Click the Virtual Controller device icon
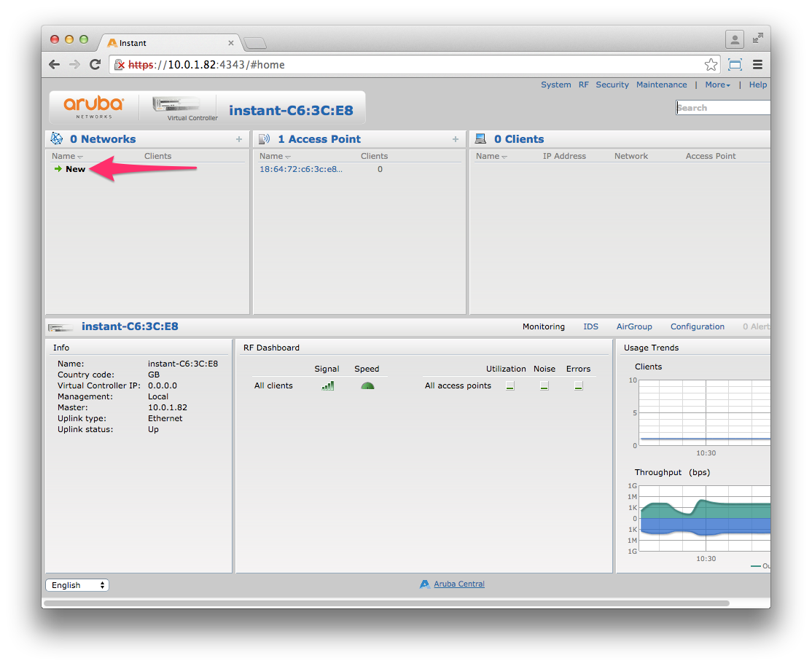This screenshot has width=812, height=666. pos(176,104)
